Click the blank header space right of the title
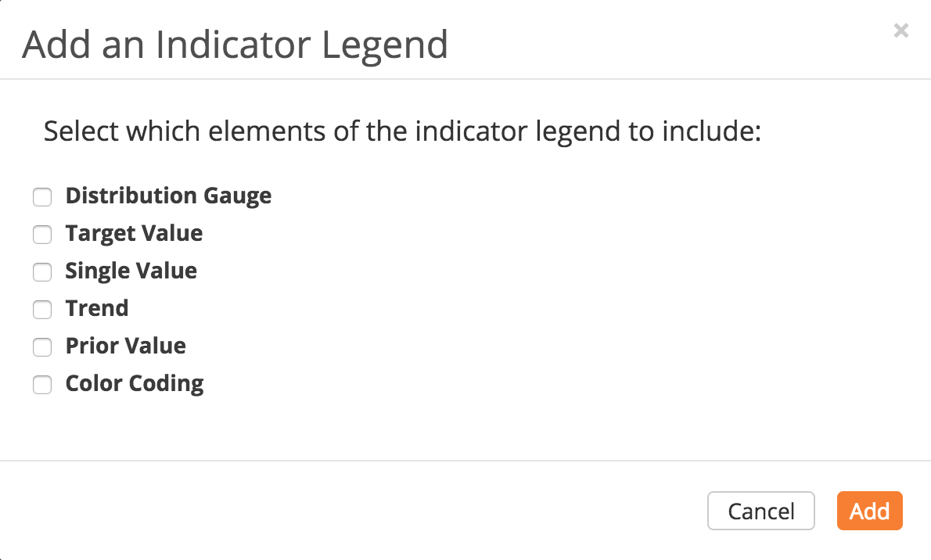Viewport: 931px width, 560px height. coord(665,44)
